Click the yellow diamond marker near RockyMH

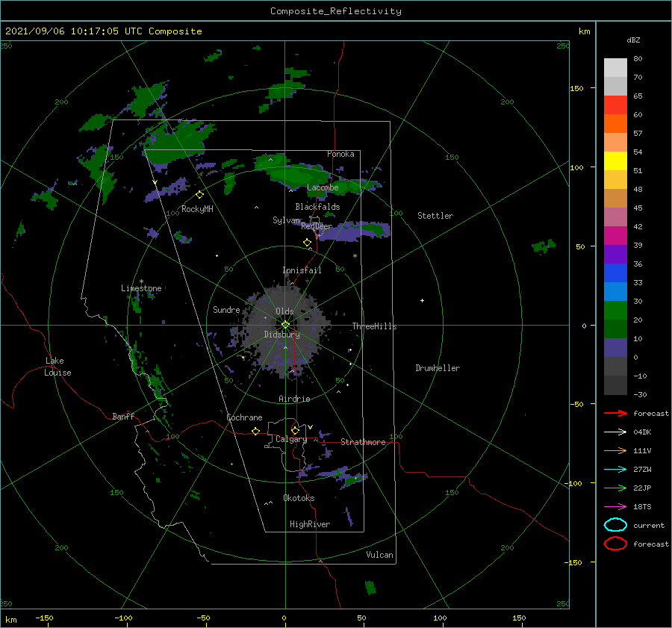199,195
